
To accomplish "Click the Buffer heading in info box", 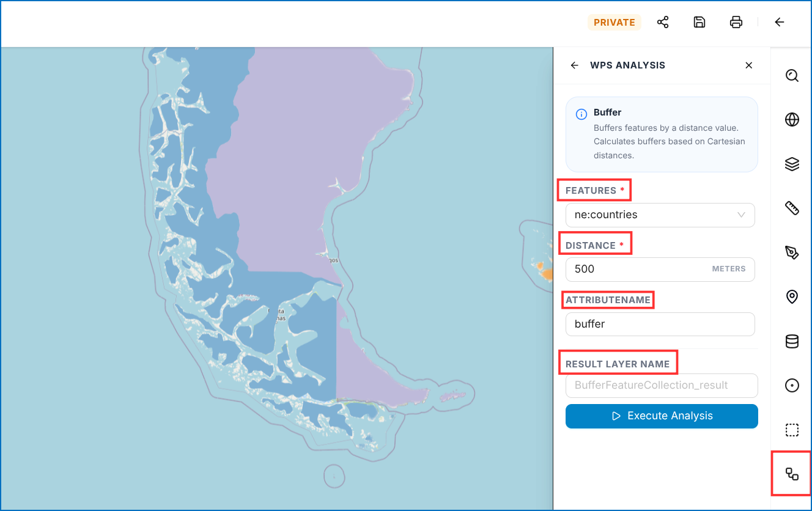I will click(607, 112).
